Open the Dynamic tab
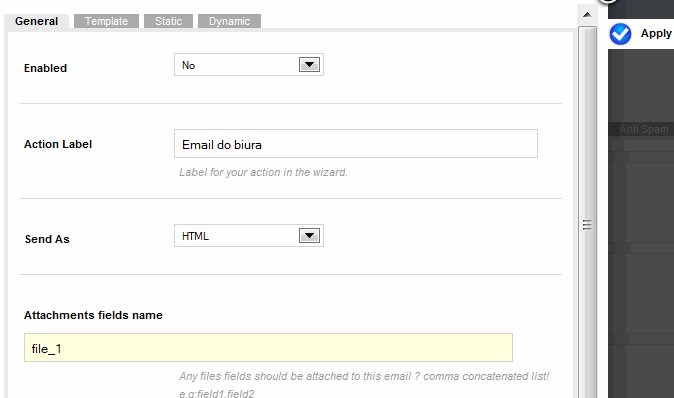Image resolution: width=674 pixels, height=398 pixels. [229, 21]
